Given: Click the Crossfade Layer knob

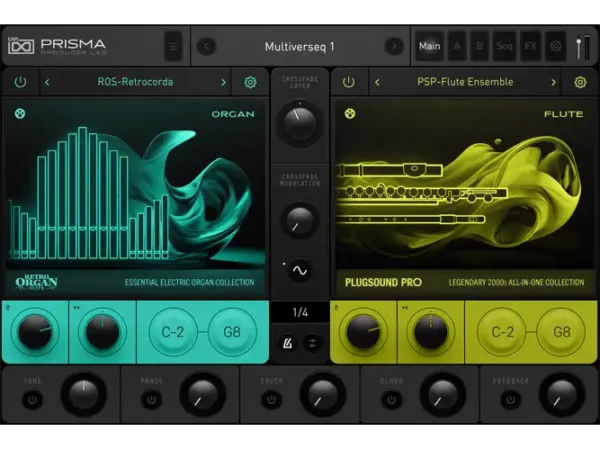Looking at the screenshot, I should [300, 124].
